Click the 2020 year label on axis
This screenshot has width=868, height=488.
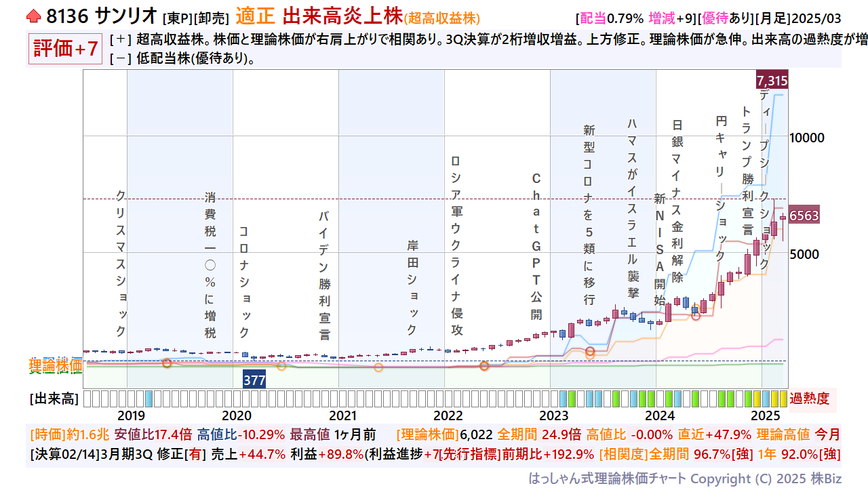(237, 415)
